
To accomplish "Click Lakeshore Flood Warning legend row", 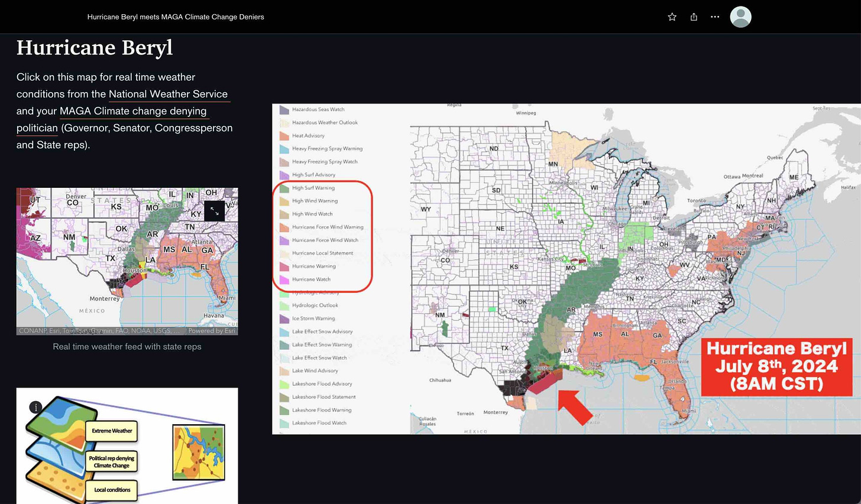I will 315,410.
